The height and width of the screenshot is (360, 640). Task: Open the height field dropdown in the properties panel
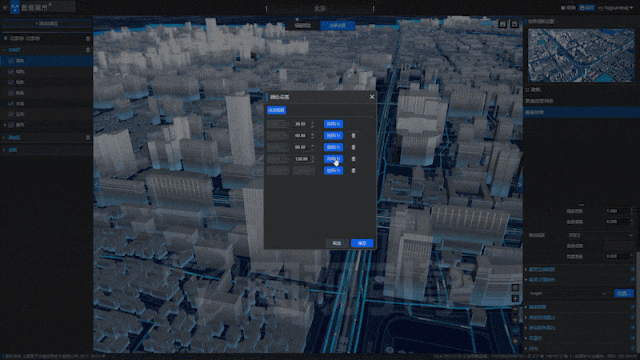point(568,293)
